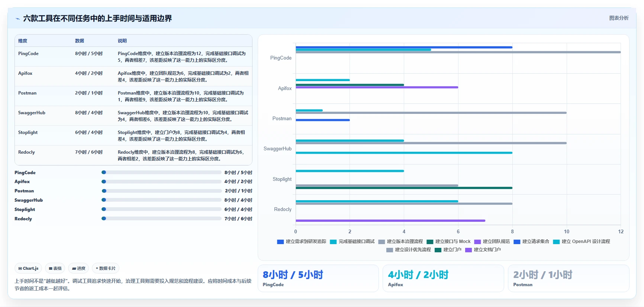The width and height of the screenshot is (644, 307).
Task: Click the table description starting Apifox维度中
Action: tap(183, 77)
